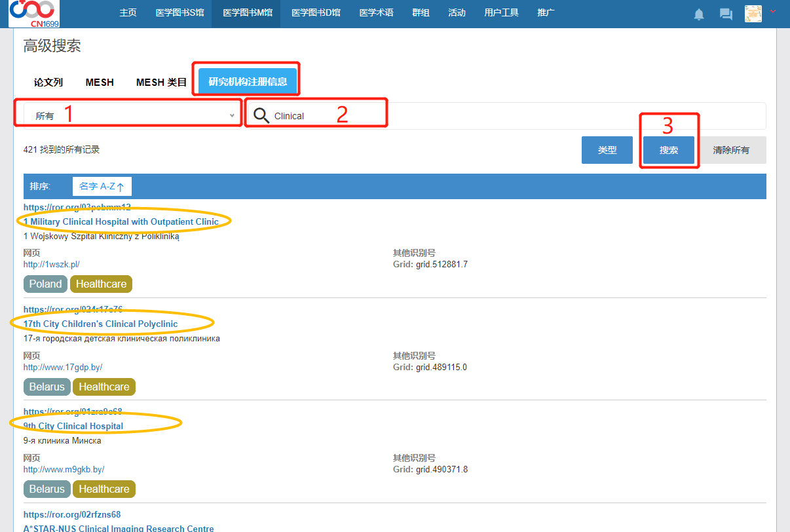This screenshot has height=532, width=790.
Task: Click the 搜索 button
Action: tap(668, 150)
